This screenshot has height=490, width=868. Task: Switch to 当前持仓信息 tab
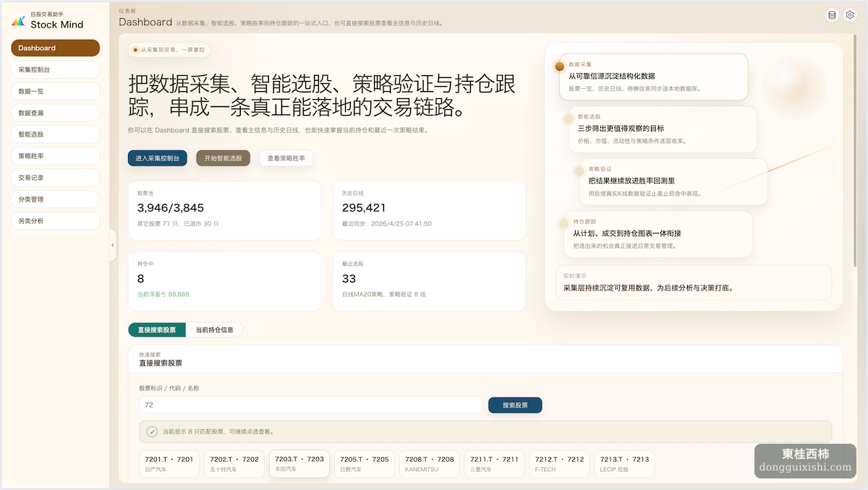click(x=214, y=330)
